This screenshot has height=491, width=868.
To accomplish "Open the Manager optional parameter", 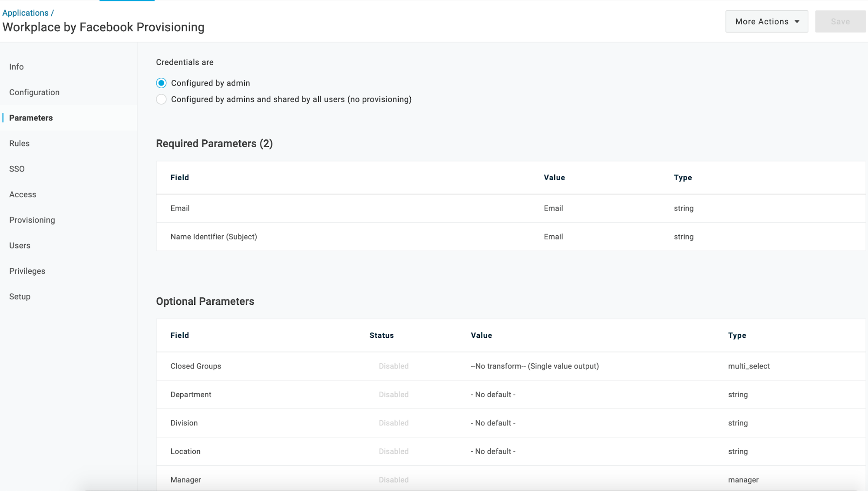I will (511, 478).
